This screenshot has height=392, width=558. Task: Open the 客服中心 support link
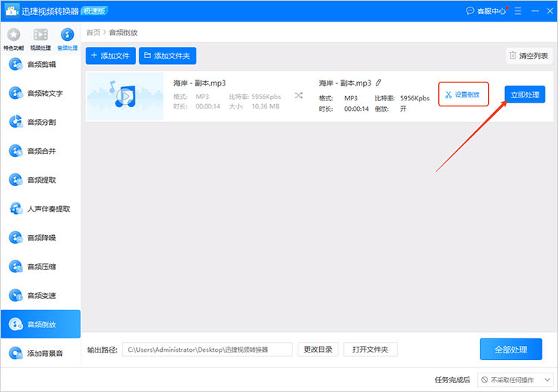pyautogui.click(x=487, y=11)
